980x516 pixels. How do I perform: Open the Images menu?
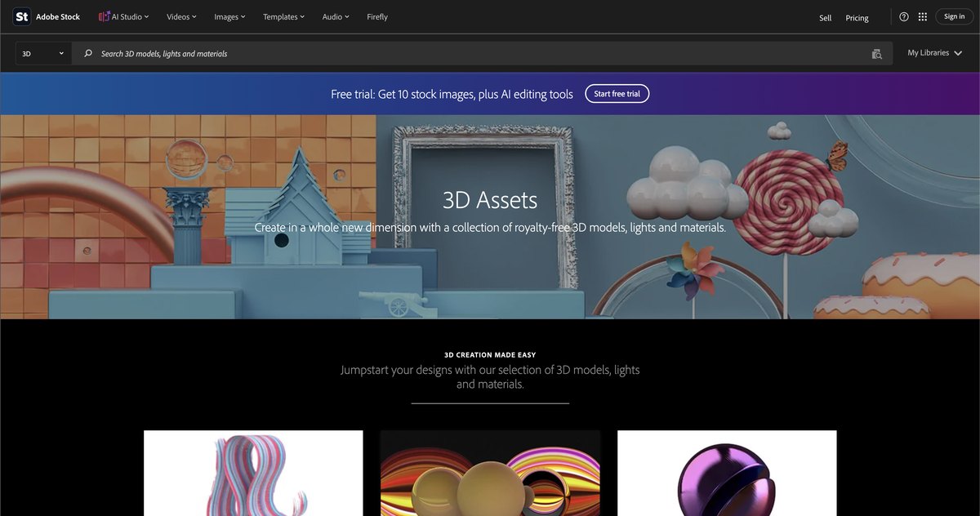click(229, 16)
